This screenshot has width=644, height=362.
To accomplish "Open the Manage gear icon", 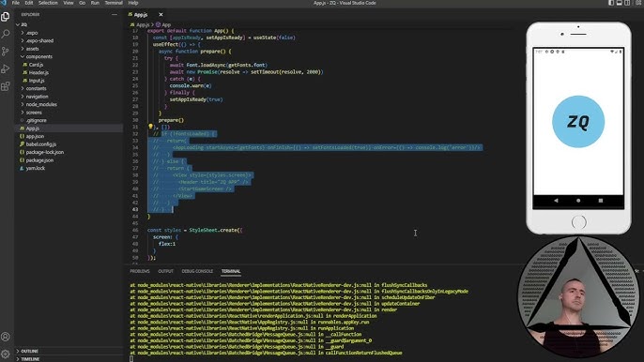I will 6,354.
